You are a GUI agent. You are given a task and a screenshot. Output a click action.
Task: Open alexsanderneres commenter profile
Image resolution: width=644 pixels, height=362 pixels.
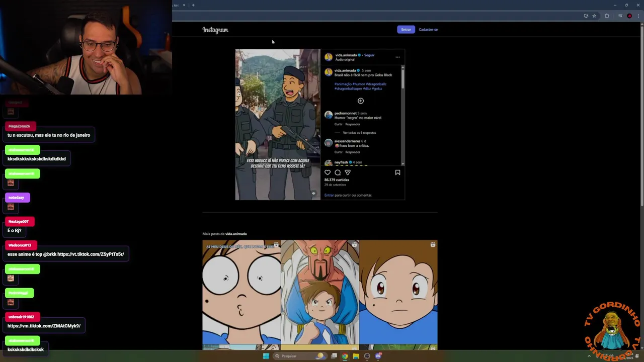[x=347, y=141]
